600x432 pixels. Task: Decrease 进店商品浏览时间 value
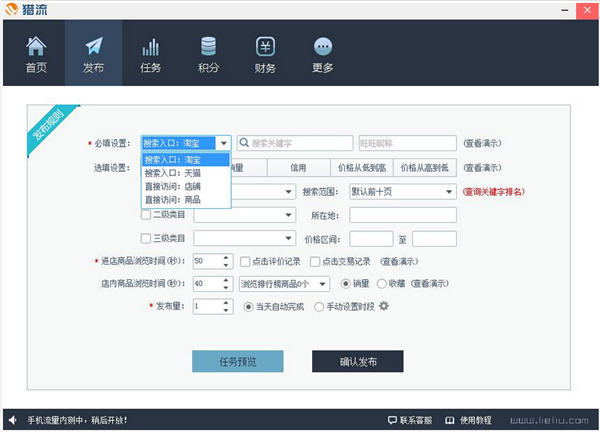tap(226, 265)
